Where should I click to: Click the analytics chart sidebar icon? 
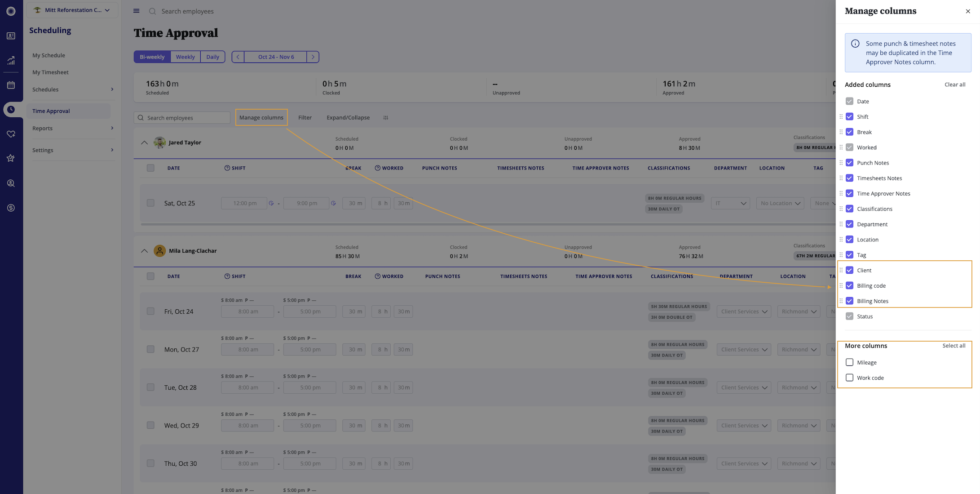tap(11, 60)
